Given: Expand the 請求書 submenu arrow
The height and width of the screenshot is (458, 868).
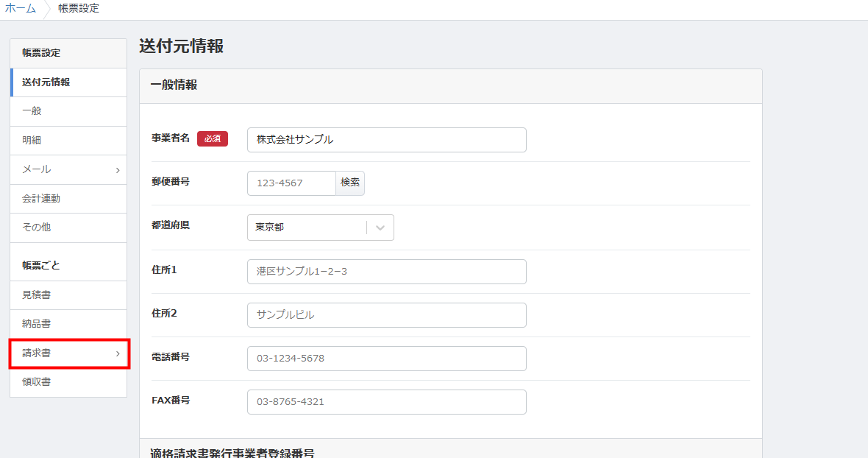Looking at the screenshot, I should coord(118,354).
